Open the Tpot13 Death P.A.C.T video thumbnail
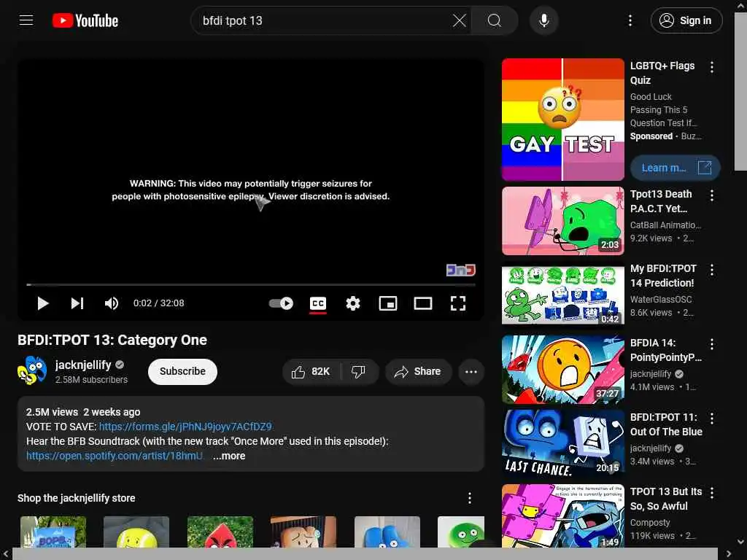 click(562, 221)
